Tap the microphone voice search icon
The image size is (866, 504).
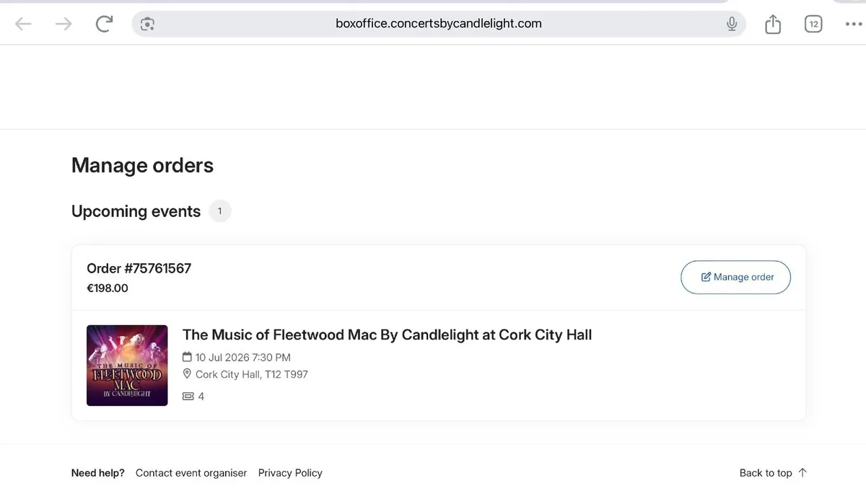click(732, 24)
